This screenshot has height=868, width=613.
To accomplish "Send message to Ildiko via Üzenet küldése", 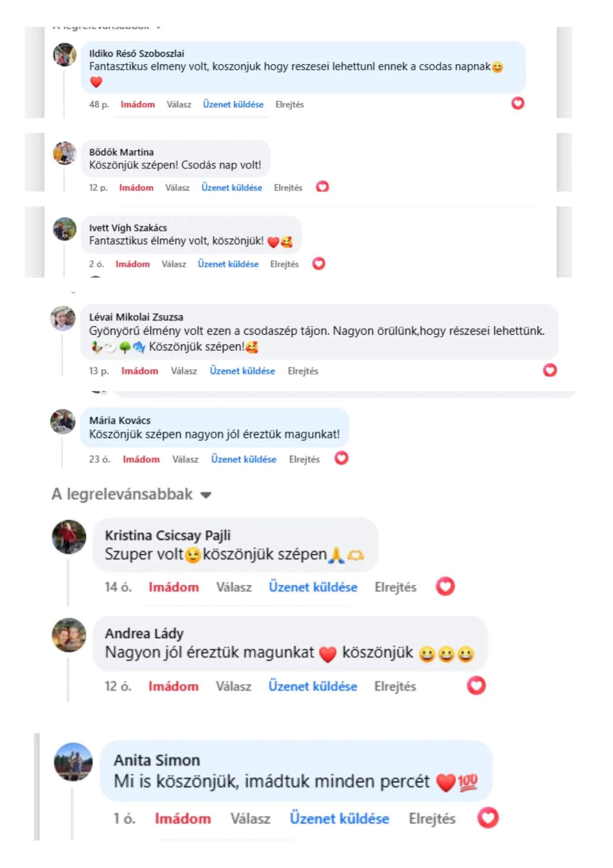I will (x=233, y=104).
